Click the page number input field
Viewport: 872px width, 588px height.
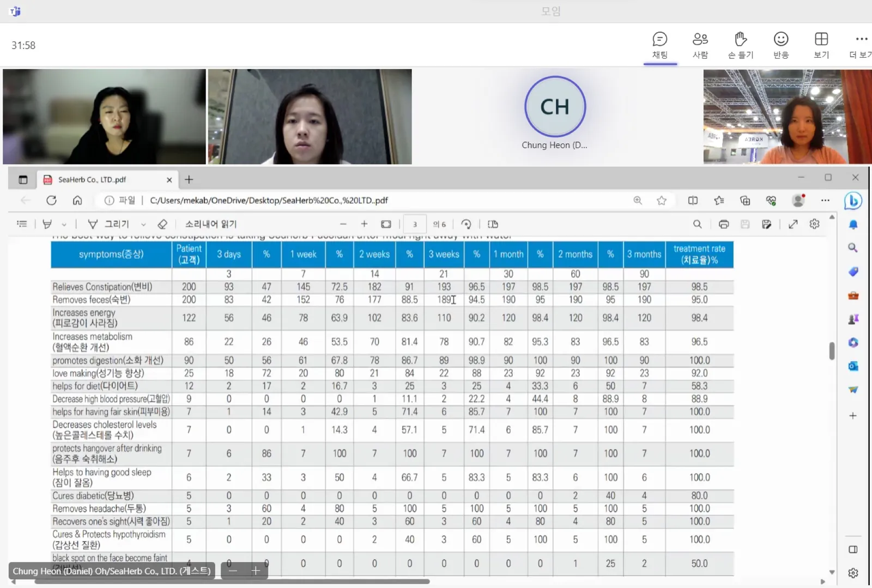(x=415, y=224)
